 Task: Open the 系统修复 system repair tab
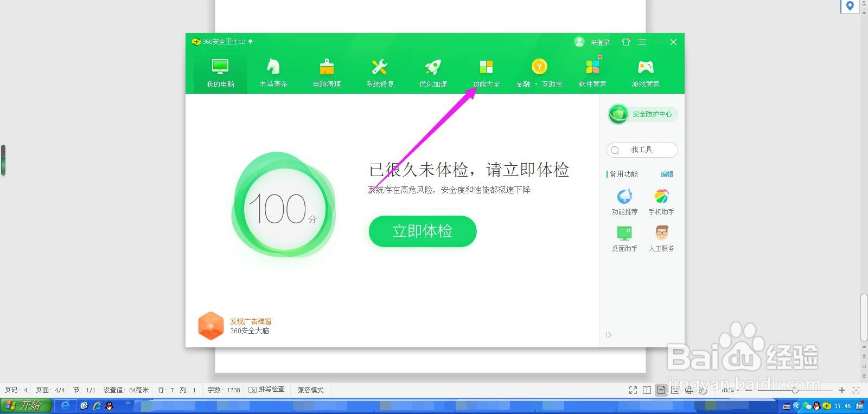point(380,73)
